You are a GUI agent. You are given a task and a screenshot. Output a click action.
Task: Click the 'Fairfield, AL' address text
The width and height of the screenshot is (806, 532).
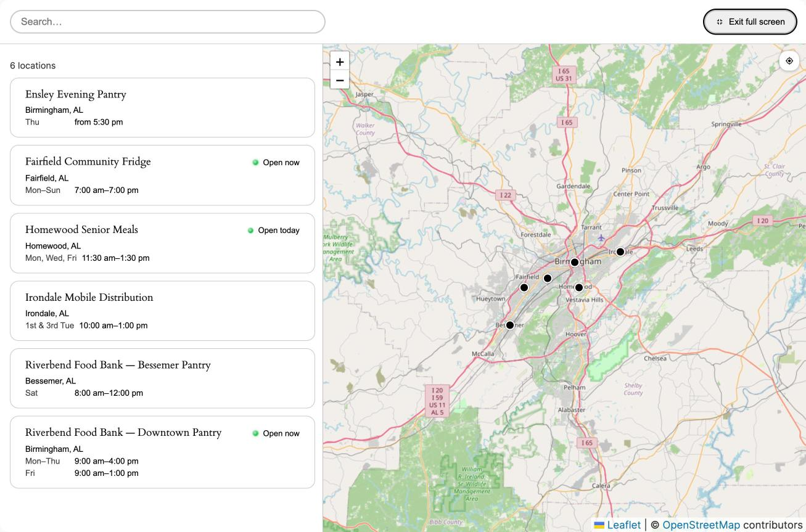pos(47,178)
